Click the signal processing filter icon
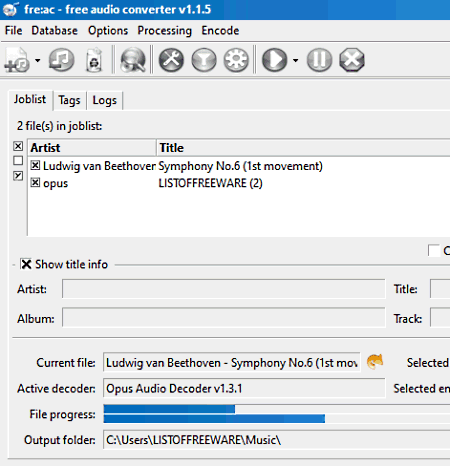The height and width of the screenshot is (466, 450). click(204, 60)
